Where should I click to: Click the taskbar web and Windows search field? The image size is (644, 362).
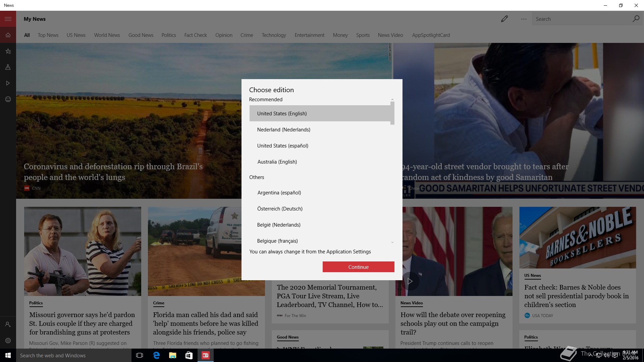[74, 355]
